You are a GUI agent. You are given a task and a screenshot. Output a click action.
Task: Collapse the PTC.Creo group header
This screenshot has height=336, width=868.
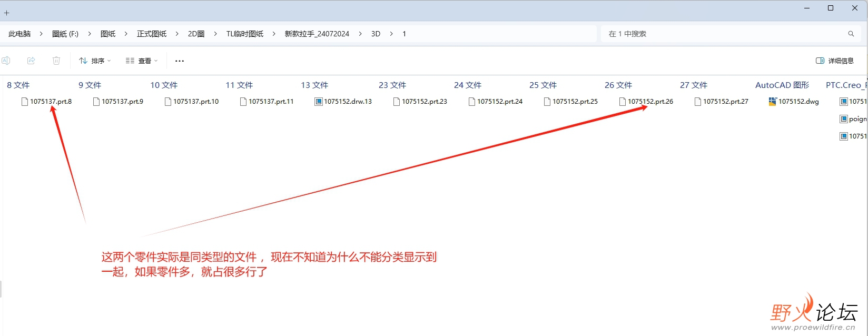846,85
